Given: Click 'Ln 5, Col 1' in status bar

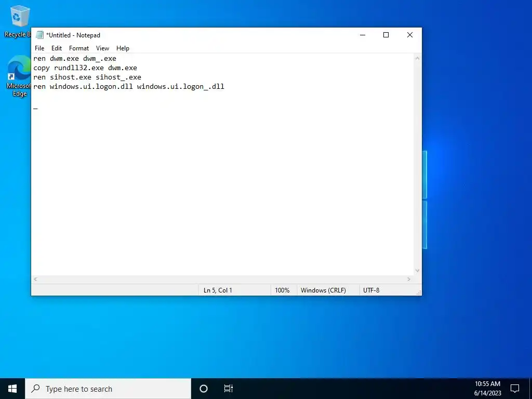Looking at the screenshot, I should pos(218,290).
